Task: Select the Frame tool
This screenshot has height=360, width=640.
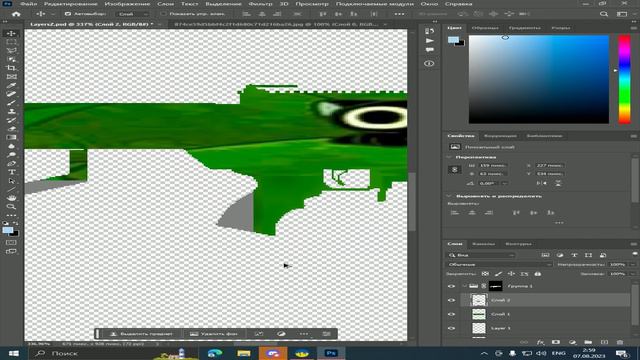Action: pos(11,77)
